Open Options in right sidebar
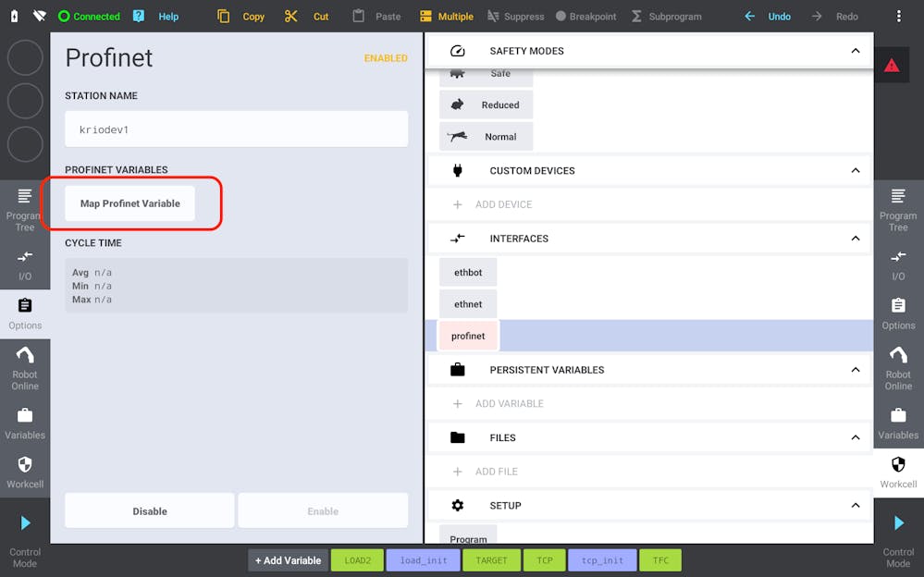The width and height of the screenshot is (924, 577). pos(898,314)
